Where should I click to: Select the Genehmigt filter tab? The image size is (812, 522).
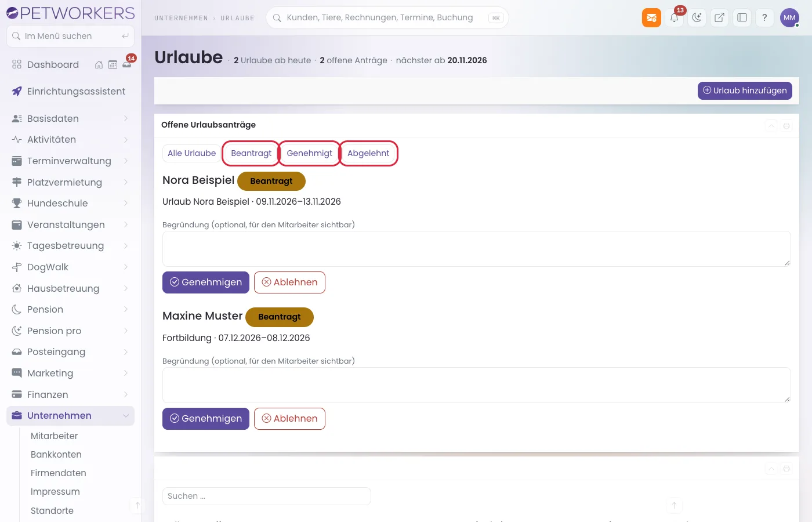click(x=310, y=153)
